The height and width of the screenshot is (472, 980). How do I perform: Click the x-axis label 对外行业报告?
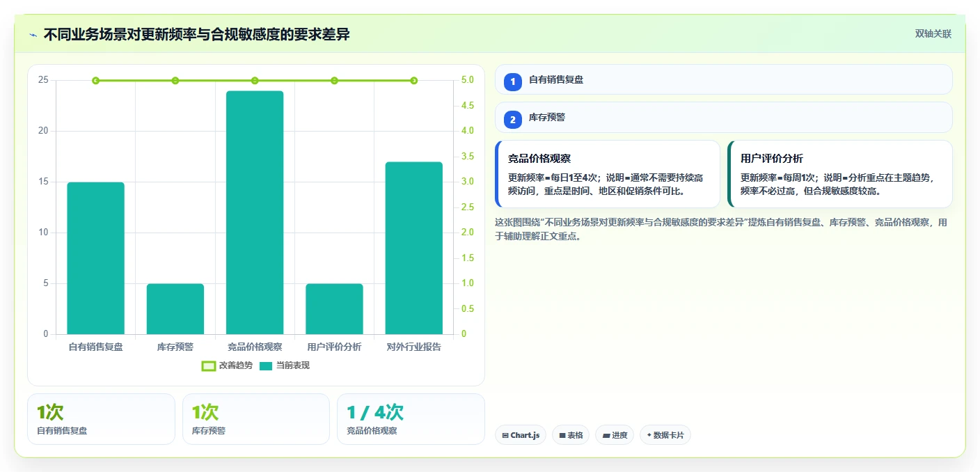point(414,347)
